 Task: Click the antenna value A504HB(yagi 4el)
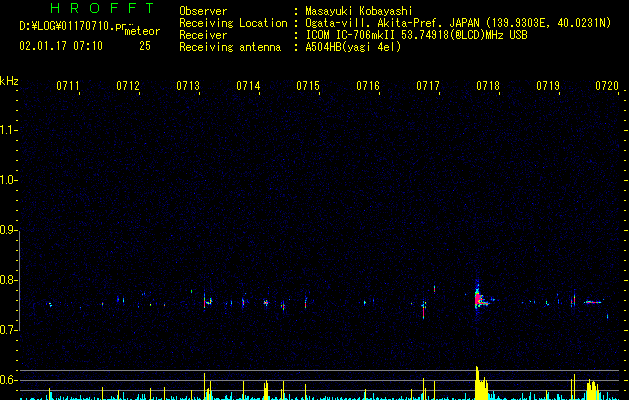[x=353, y=47]
